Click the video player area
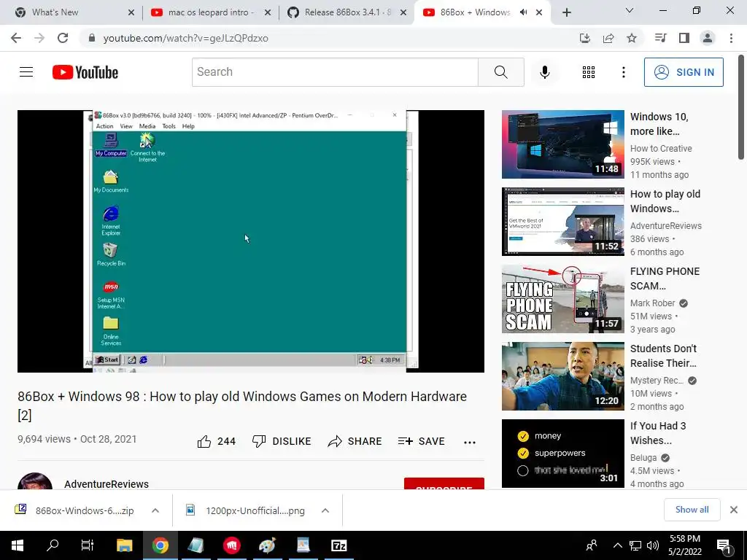The width and height of the screenshot is (747, 560). pyautogui.click(x=251, y=241)
